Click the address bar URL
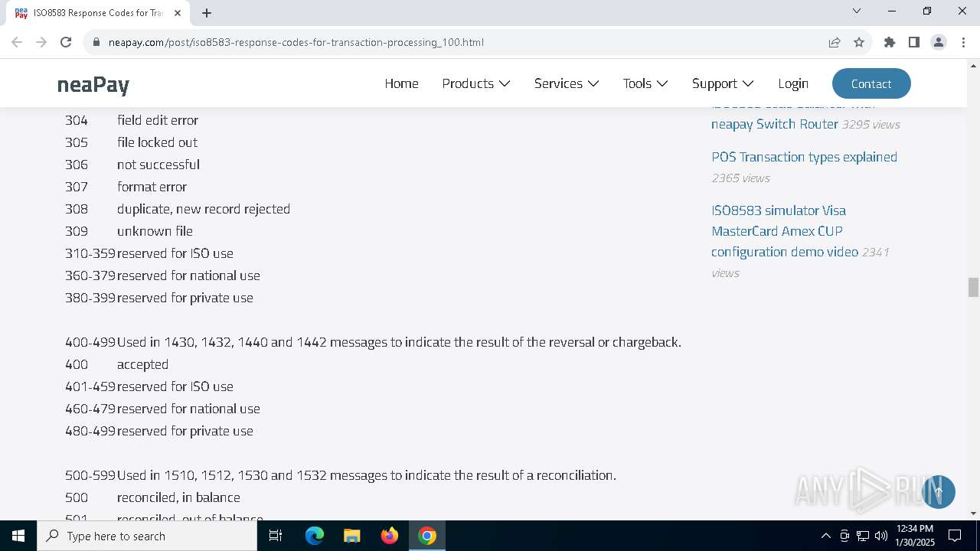The image size is (980, 551). click(x=296, y=42)
